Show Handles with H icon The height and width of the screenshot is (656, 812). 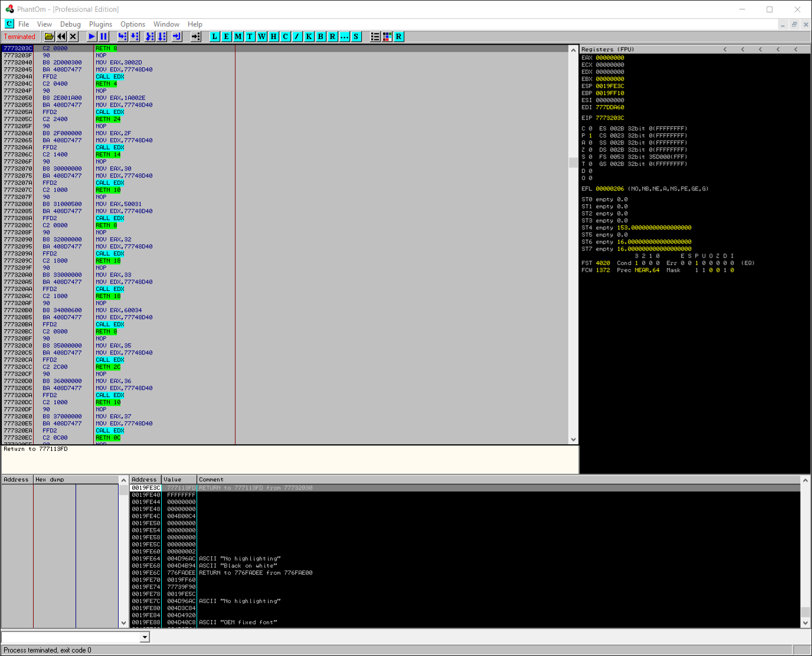coord(274,37)
